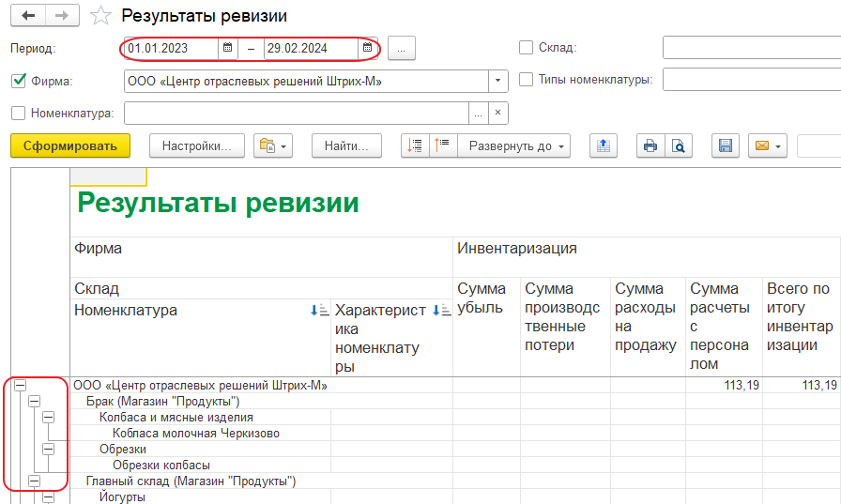Screen dimensions: 841x504
Task: Go back with the left arrow button
Action: 28,16
